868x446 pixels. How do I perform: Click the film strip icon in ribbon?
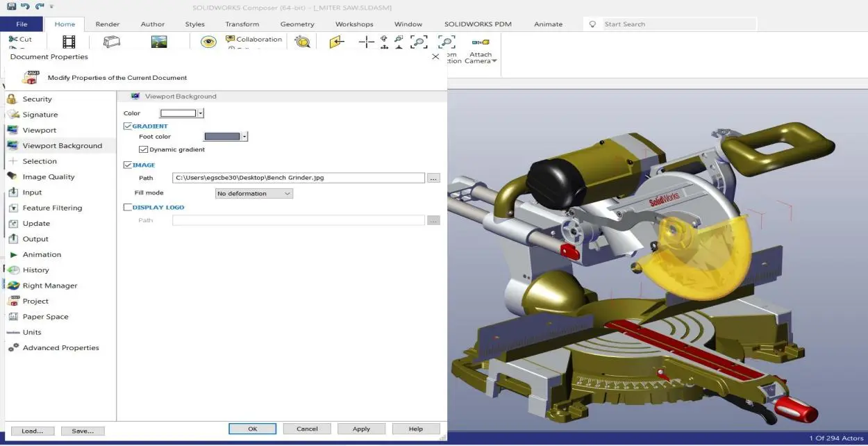pyautogui.click(x=69, y=42)
